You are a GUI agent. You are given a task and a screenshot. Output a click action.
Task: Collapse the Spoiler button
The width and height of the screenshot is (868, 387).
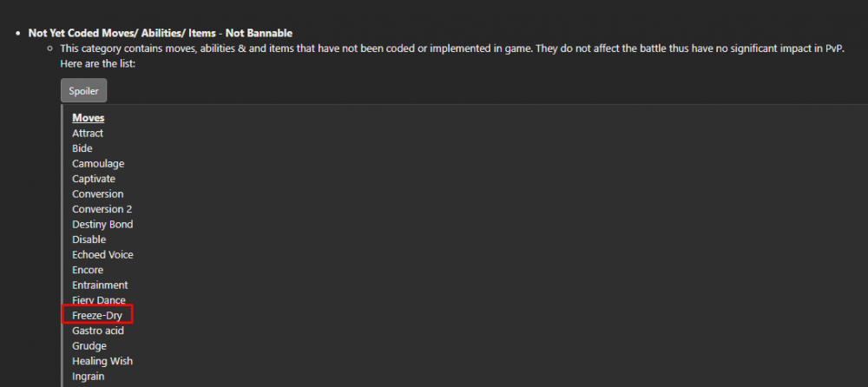tap(83, 91)
